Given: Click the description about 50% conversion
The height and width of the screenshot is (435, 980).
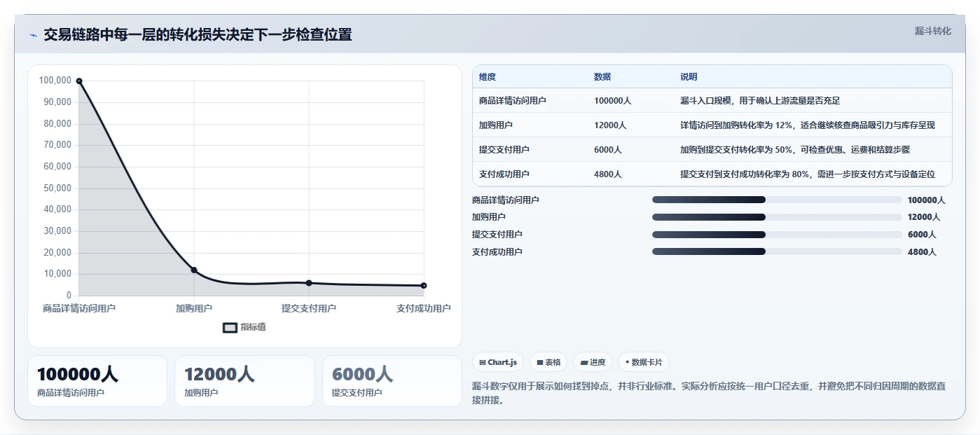Looking at the screenshot, I should click(795, 150).
